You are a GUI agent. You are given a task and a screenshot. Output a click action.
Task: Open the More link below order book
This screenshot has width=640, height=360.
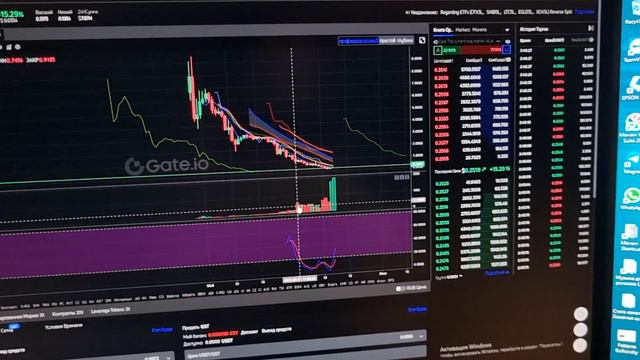pos(497,273)
